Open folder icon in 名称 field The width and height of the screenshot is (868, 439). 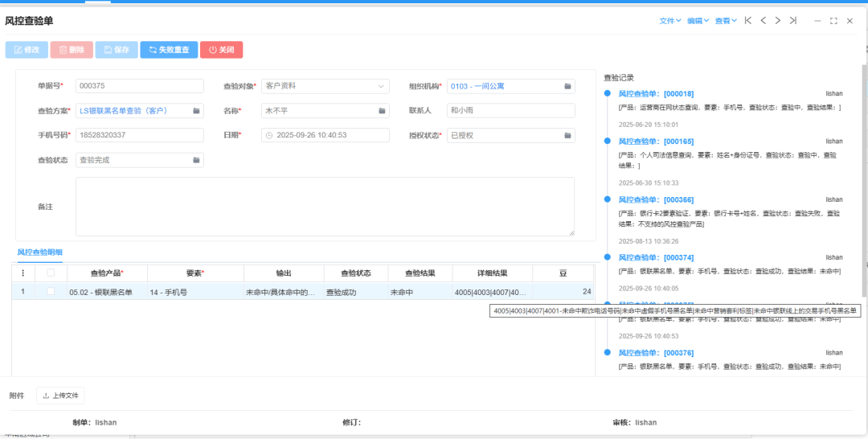pyautogui.click(x=382, y=111)
